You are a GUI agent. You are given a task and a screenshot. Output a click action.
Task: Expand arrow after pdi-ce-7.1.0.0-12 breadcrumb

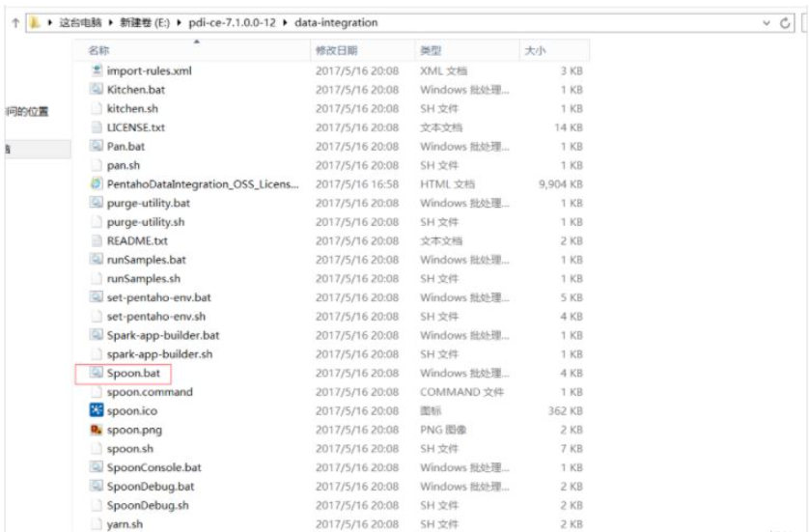[286, 23]
